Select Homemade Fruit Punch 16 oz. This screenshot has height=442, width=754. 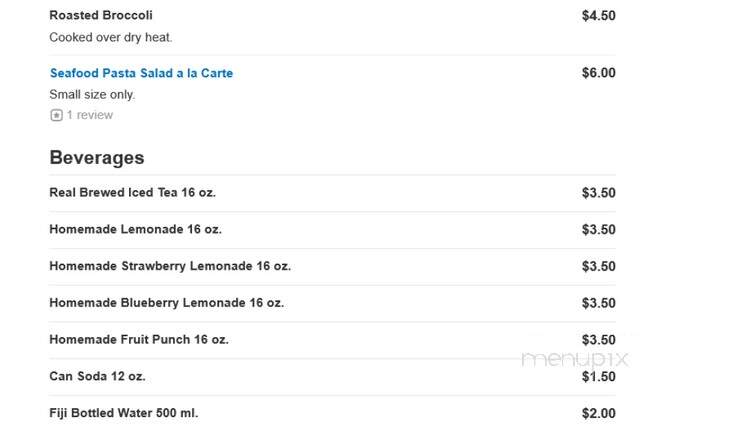[139, 340]
